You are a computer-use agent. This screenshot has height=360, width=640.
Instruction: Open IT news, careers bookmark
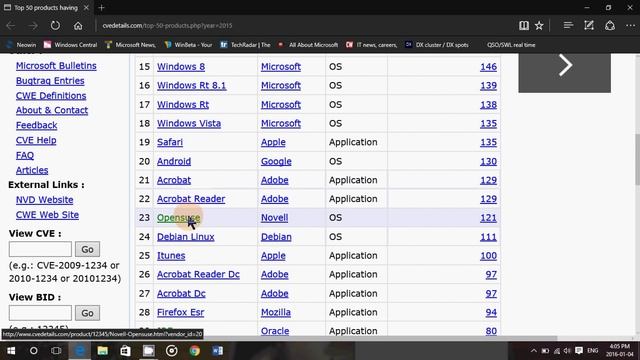(x=372, y=45)
